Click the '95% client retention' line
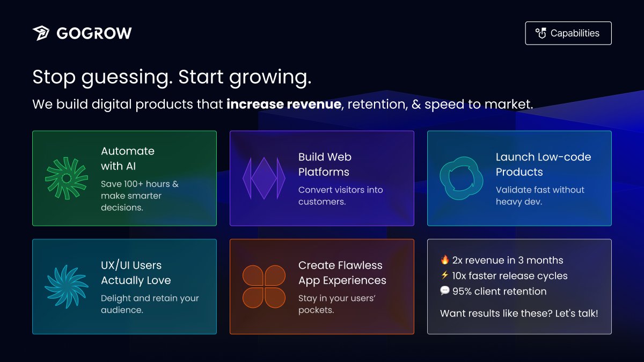This screenshot has width=644, height=362. 499,291
